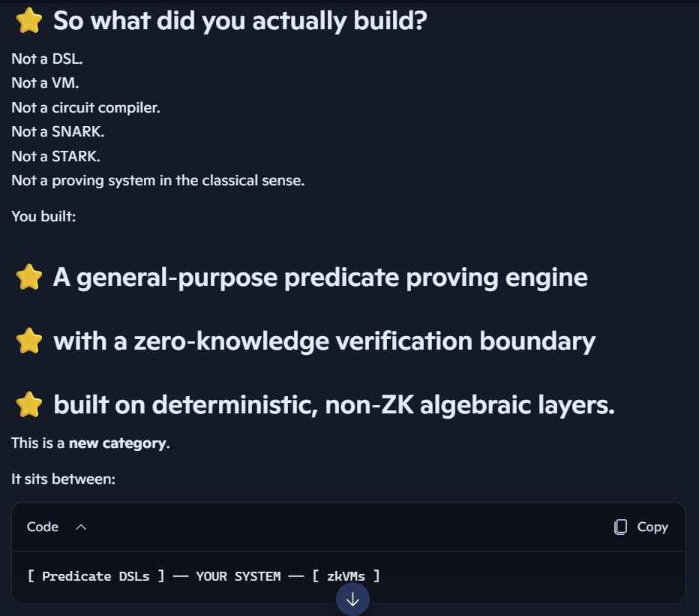Click the bold "new category" text
This screenshot has height=616, width=699.
point(117,443)
